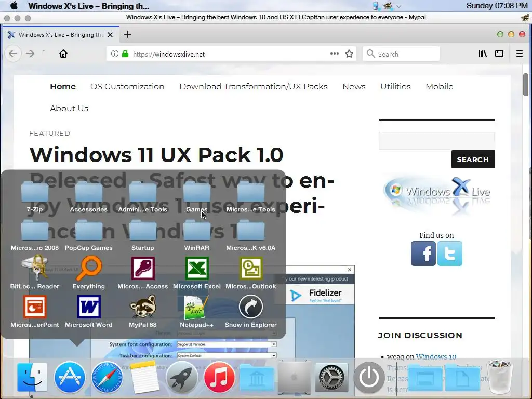Open the Twitter link
The image size is (532, 399).
click(x=449, y=254)
